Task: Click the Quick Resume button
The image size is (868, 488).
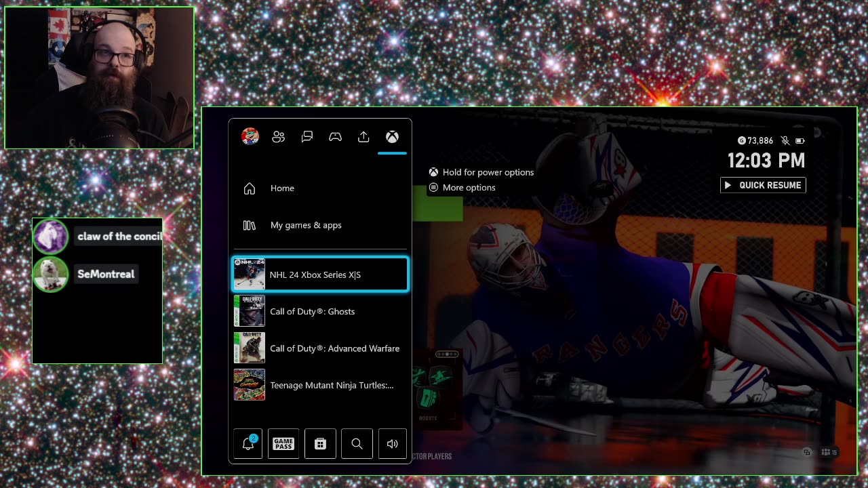Action: tap(763, 185)
